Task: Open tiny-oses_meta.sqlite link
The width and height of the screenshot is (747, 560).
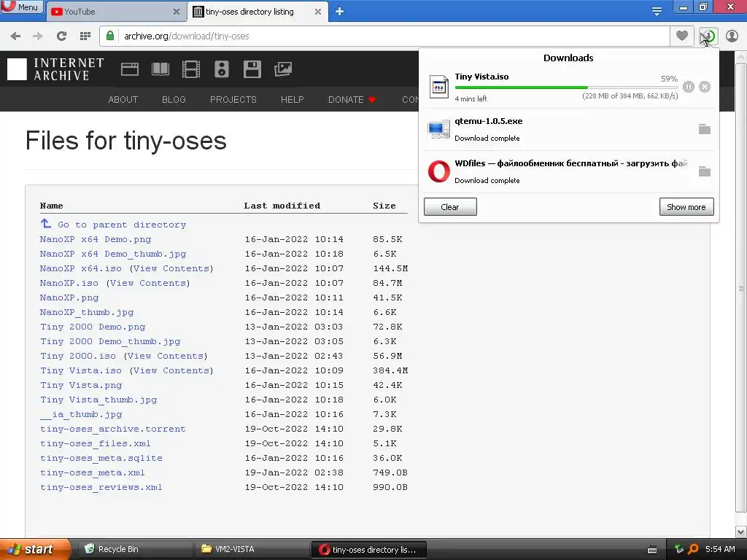Action: (x=101, y=458)
